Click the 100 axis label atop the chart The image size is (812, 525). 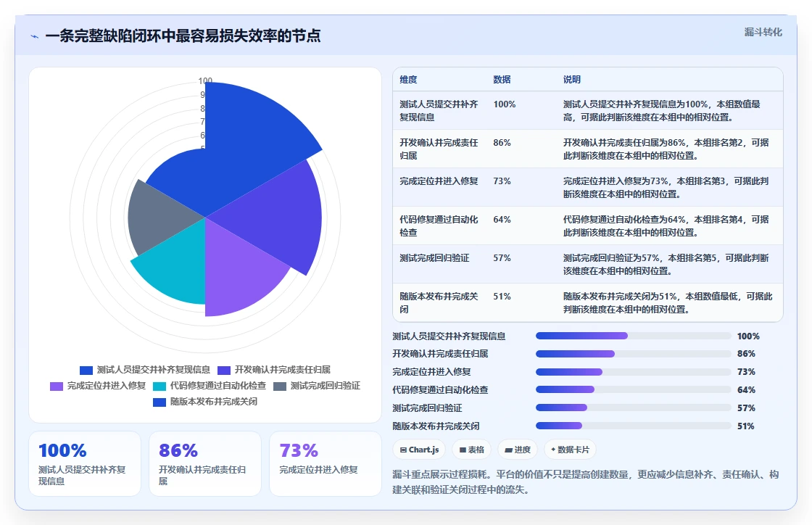[205, 80]
